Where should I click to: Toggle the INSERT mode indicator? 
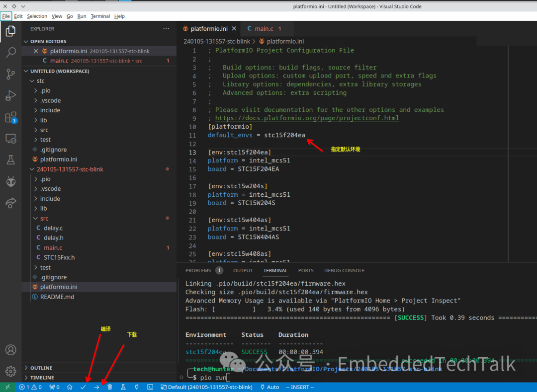300,387
